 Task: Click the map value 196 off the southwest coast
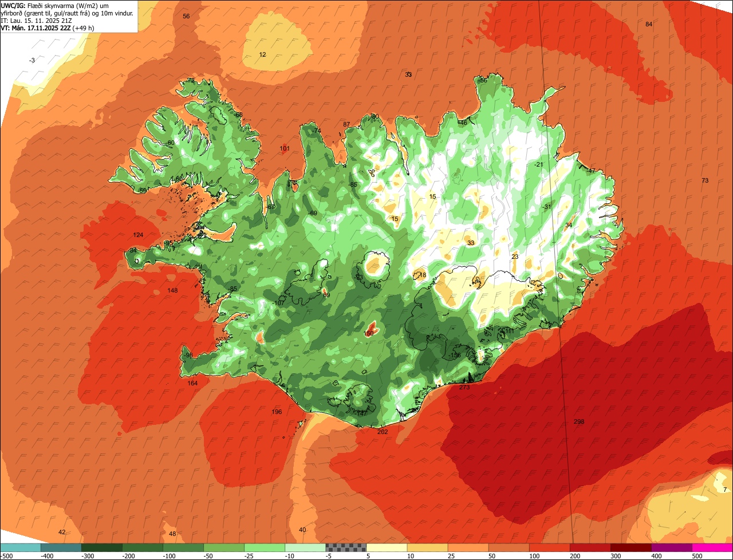[x=277, y=412]
